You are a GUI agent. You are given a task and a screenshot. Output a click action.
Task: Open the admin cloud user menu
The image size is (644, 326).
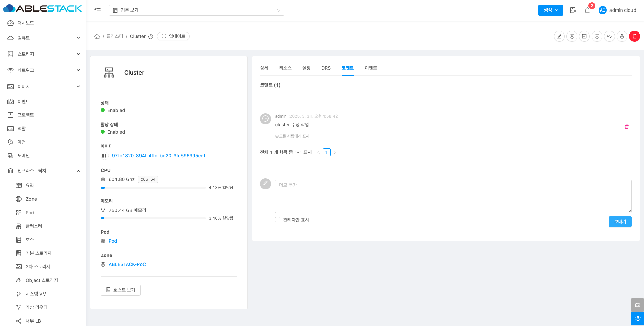point(618,10)
